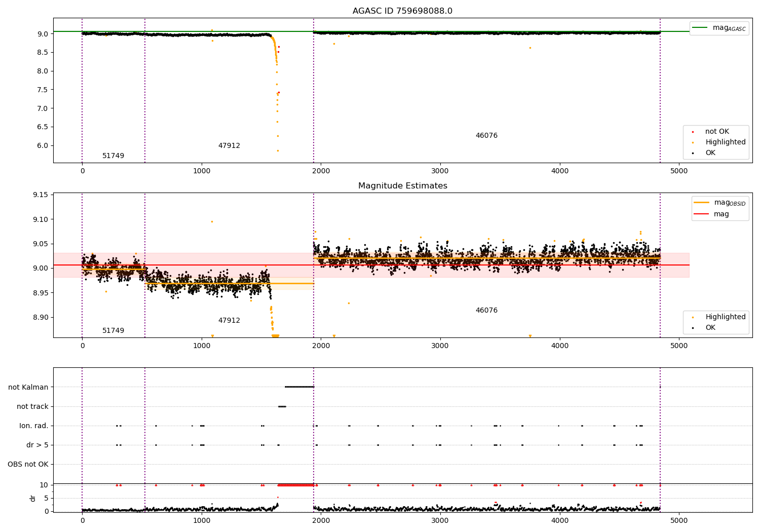760x532 pixels.
Task: Click the 'dr' axis label
Action: [x=33, y=498]
